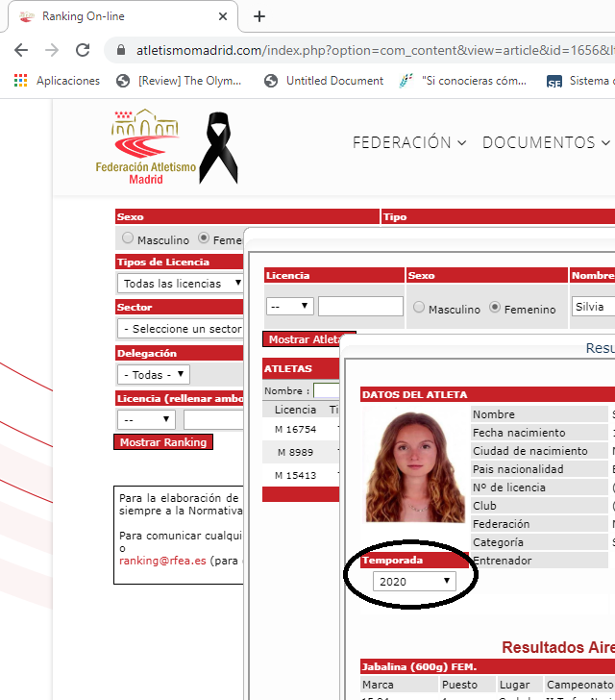Click the Campeonato column header
This screenshot has width=615, height=700.
(580, 685)
